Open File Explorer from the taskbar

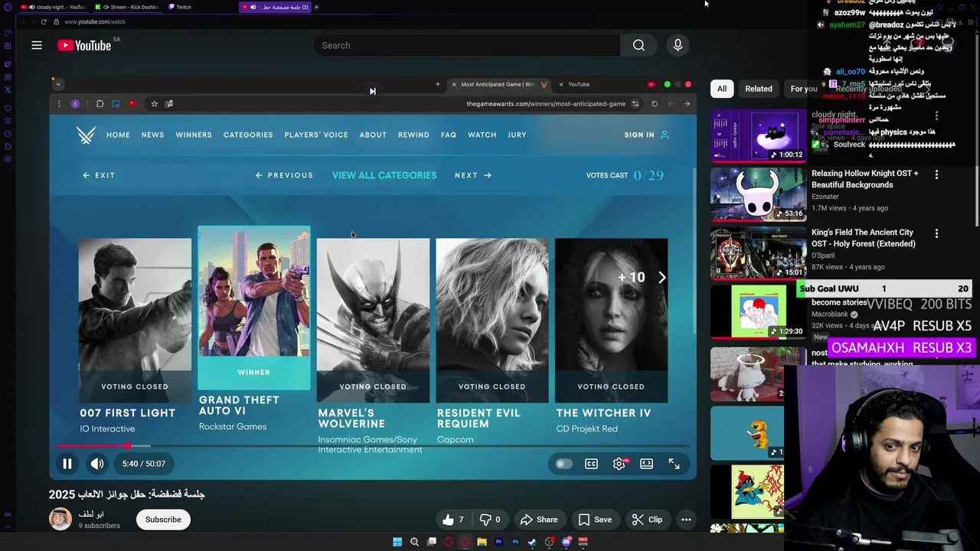tap(482, 542)
